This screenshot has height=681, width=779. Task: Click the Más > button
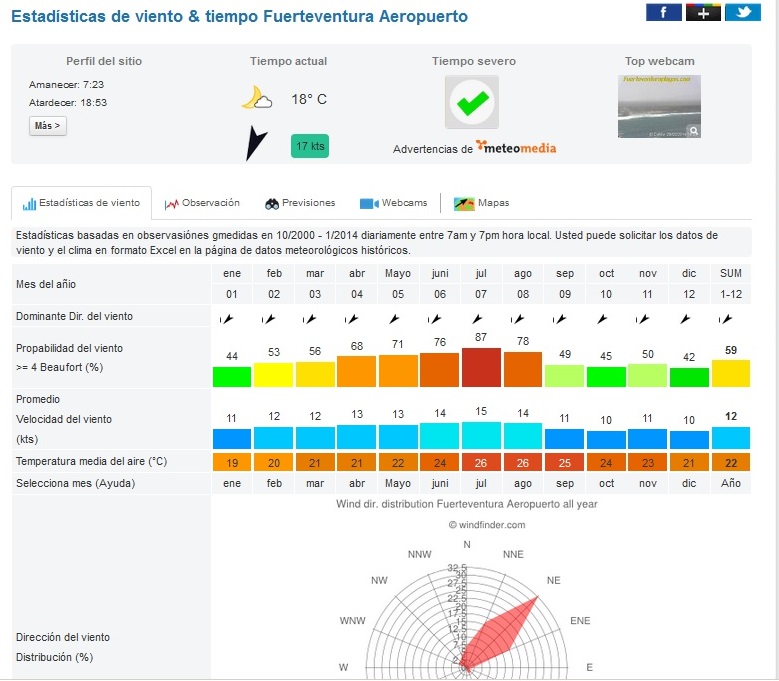[x=48, y=126]
